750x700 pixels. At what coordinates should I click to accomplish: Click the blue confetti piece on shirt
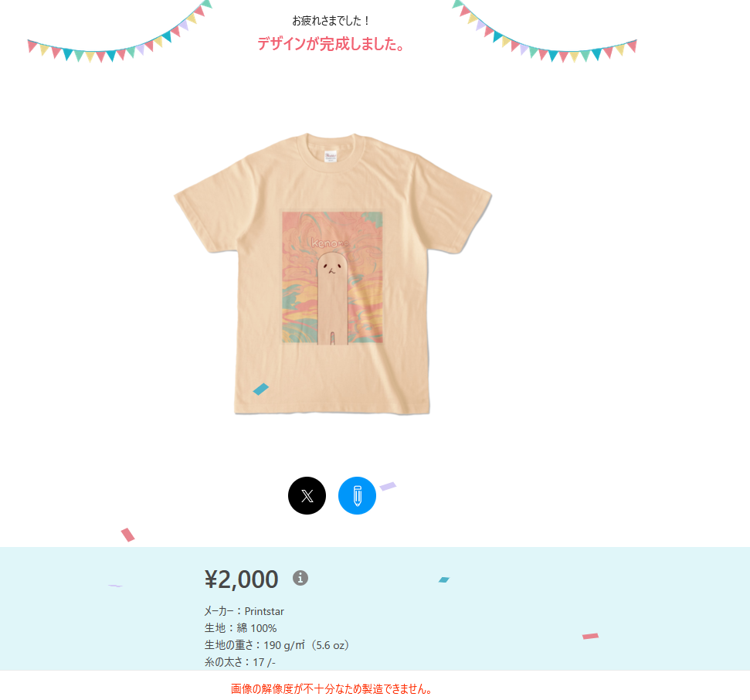tap(260, 389)
